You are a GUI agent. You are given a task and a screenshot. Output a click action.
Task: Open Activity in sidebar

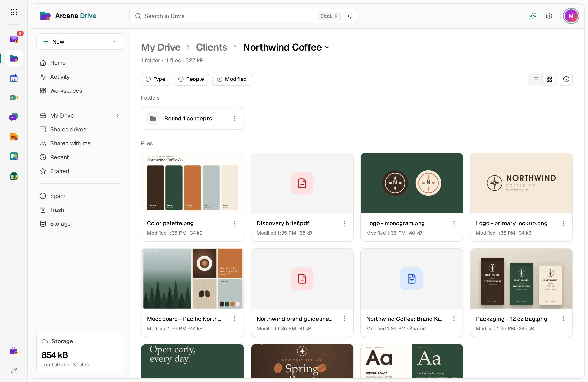[80, 77]
